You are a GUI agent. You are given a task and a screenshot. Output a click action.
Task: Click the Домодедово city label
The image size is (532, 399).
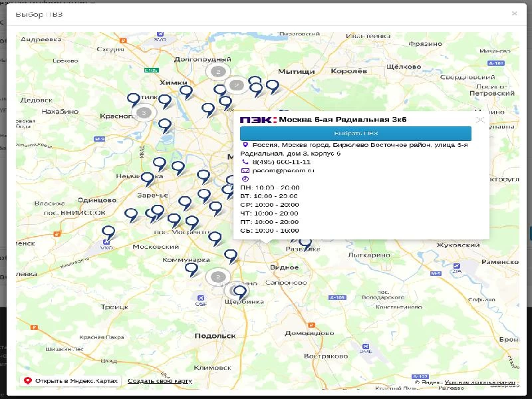(x=309, y=333)
